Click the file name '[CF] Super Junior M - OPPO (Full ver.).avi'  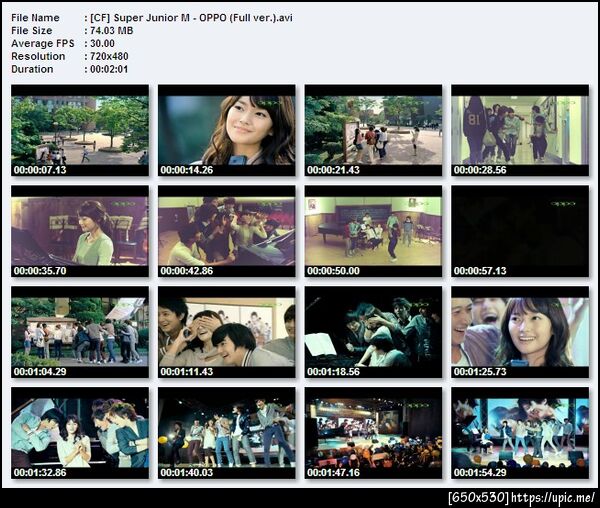point(191,18)
